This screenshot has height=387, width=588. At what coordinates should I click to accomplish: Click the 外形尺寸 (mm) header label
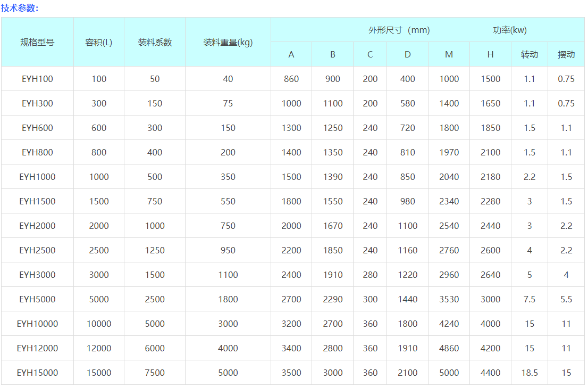coord(399,30)
